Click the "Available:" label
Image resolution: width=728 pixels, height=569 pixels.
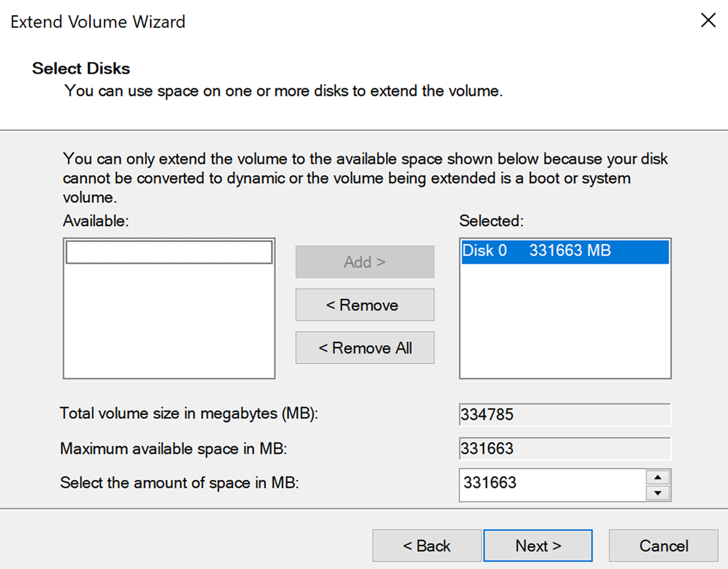click(x=96, y=221)
